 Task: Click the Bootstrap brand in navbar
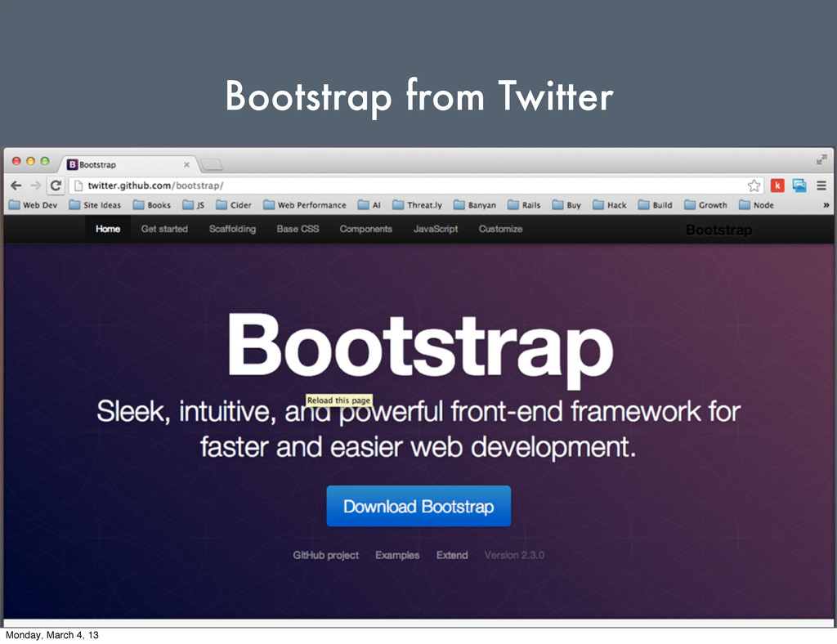point(719,230)
